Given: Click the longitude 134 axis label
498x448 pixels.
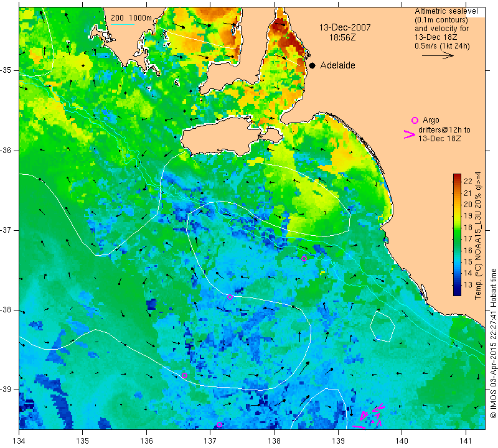Looking at the screenshot, I should pyautogui.click(x=19, y=441).
